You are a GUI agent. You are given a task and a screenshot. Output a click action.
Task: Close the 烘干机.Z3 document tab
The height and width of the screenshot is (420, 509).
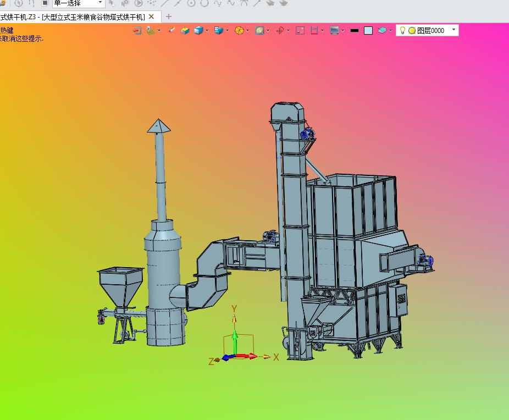pyautogui.click(x=151, y=16)
